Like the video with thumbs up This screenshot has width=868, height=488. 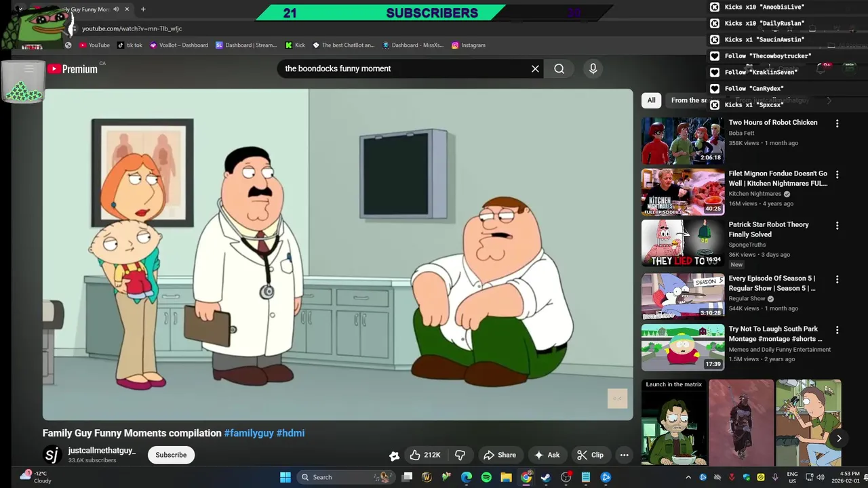click(425, 455)
